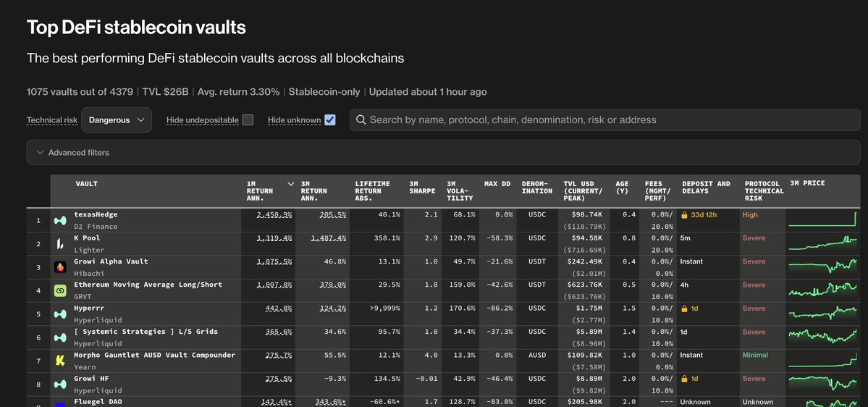Click Growi Alpha Vault 3M price sparkline
Image resolution: width=868 pixels, height=407 pixels.
pos(822,267)
